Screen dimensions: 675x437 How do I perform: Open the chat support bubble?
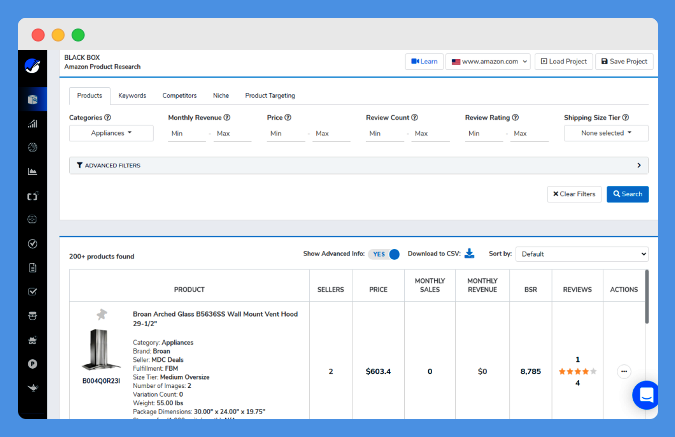tap(646, 395)
